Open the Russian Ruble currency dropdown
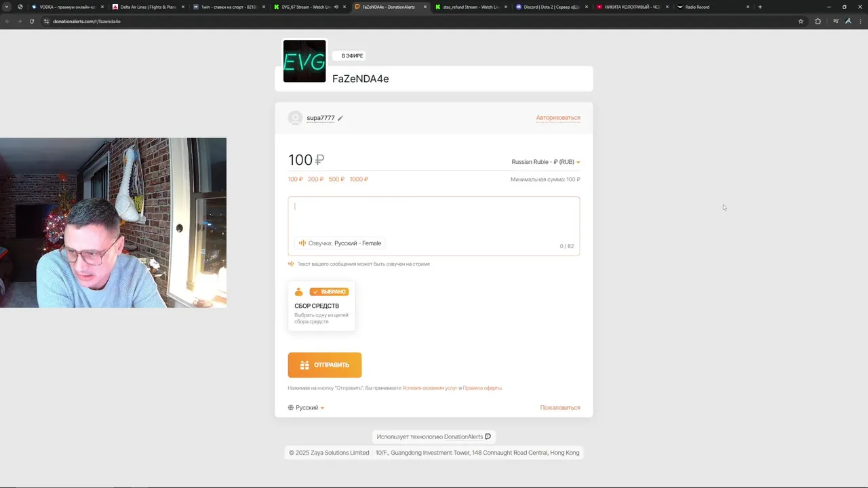Screen dimensions: 868x488 546,162
